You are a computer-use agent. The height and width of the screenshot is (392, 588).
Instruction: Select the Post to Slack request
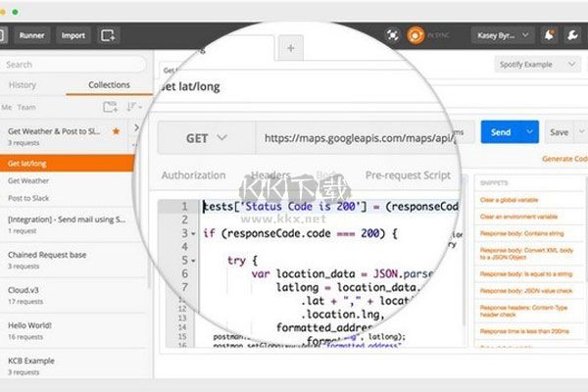pos(28,198)
